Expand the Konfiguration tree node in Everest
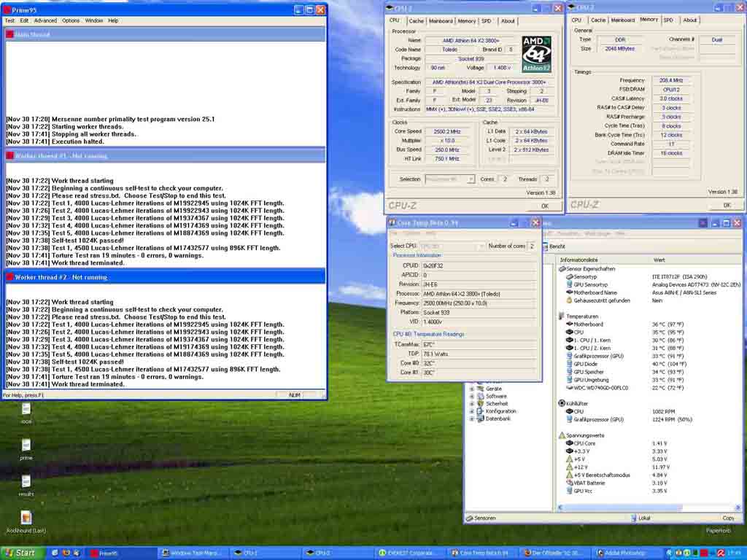The height and width of the screenshot is (560, 747). tap(472, 411)
